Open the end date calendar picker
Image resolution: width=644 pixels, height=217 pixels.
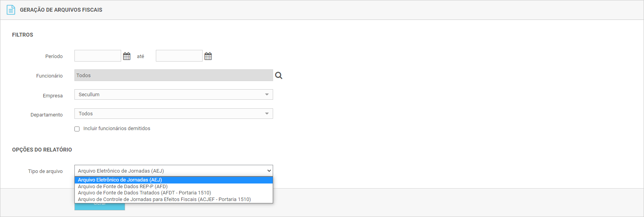point(208,56)
